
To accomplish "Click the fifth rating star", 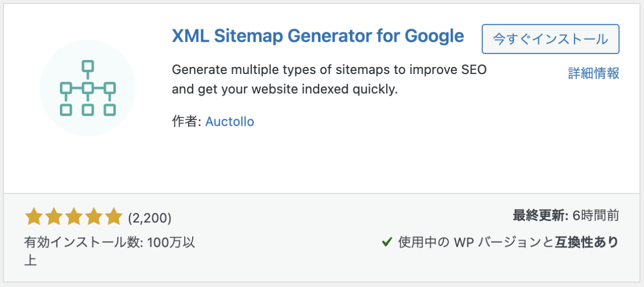I will tap(114, 217).
